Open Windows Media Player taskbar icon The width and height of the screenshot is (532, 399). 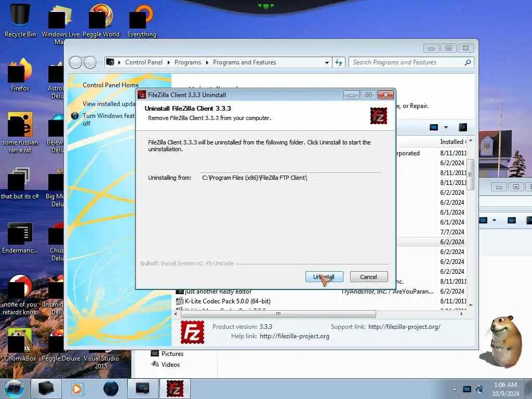pyautogui.click(x=77, y=389)
